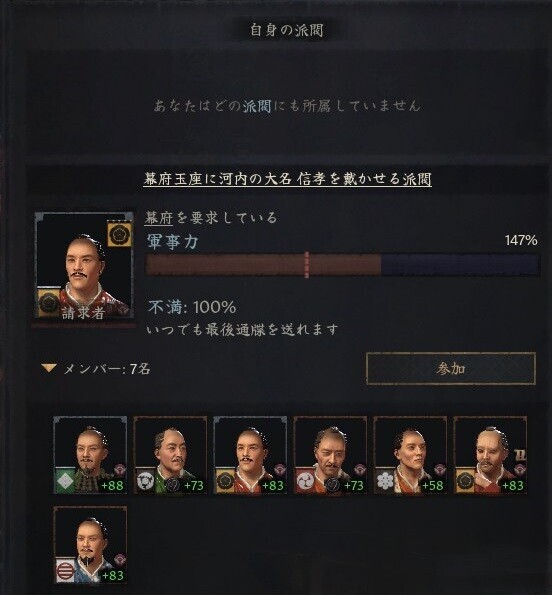Click the claimant's lower-left yellow crest icon
This screenshot has height=595, width=552.
(x=49, y=302)
